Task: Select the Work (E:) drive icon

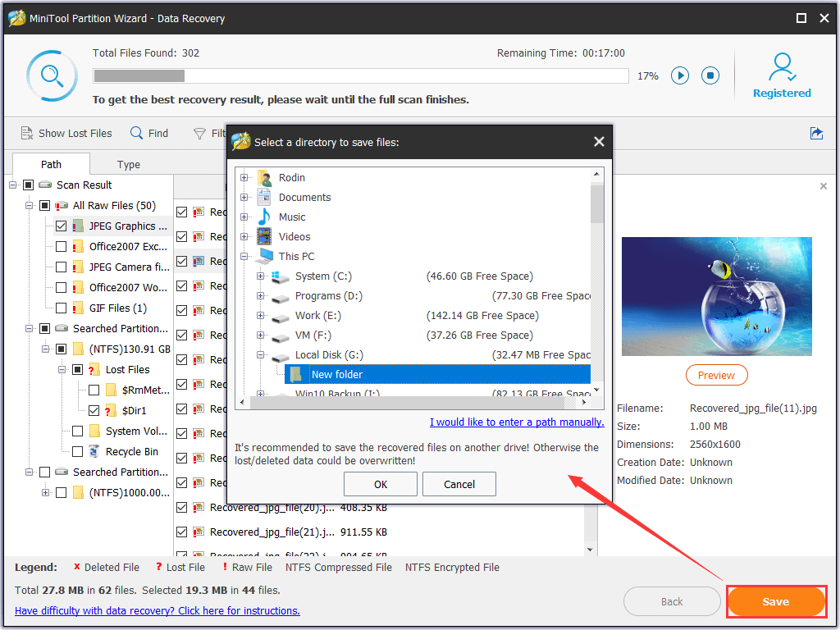Action: (281, 317)
